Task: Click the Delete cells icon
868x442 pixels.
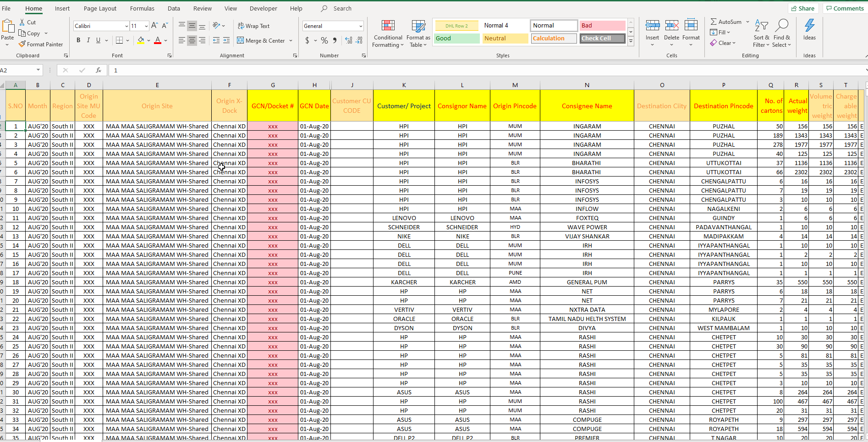Action: tap(672, 26)
